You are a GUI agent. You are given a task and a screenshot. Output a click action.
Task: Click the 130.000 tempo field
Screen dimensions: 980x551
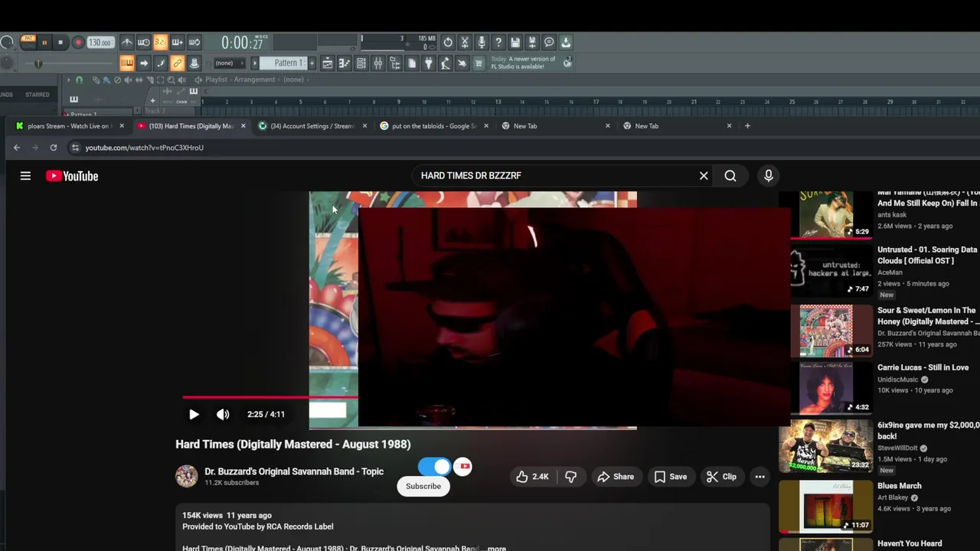pyautogui.click(x=100, y=43)
